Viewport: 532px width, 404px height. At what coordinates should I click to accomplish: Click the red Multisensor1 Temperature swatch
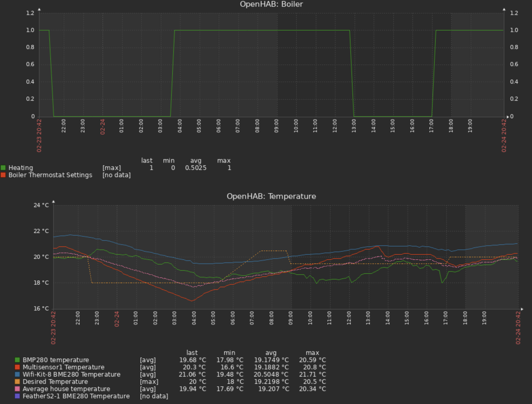17,367
